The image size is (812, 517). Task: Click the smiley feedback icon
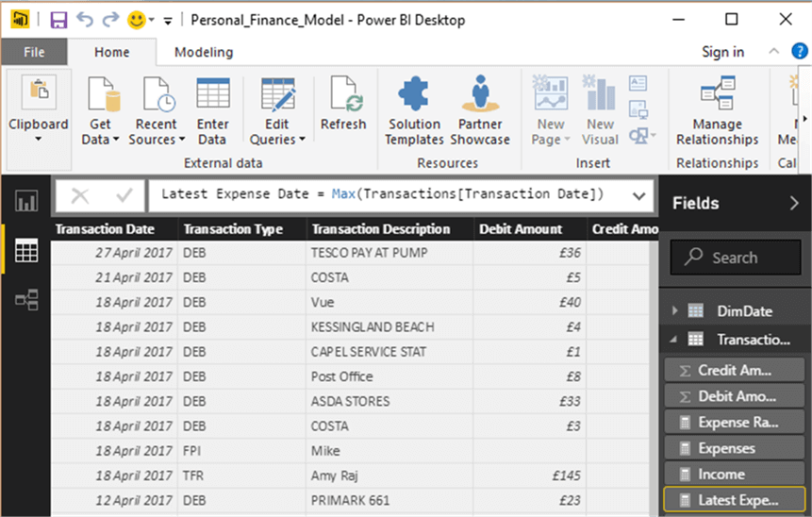click(x=136, y=20)
